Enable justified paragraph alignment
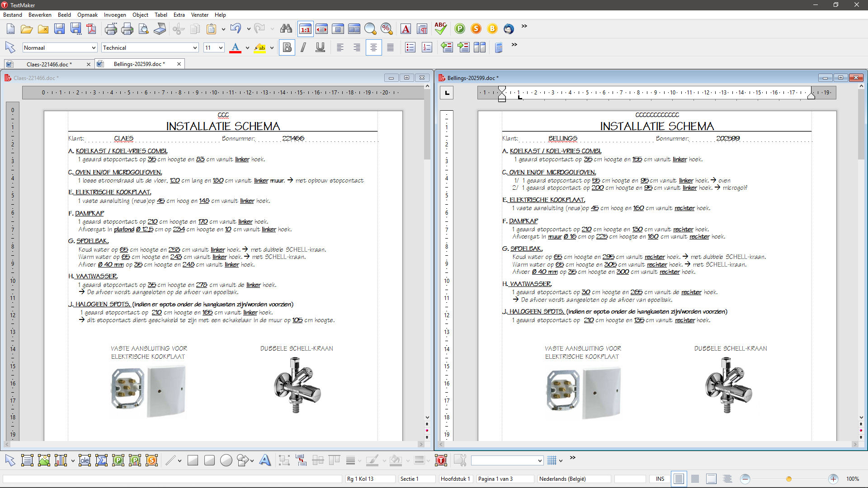 point(390,47)
